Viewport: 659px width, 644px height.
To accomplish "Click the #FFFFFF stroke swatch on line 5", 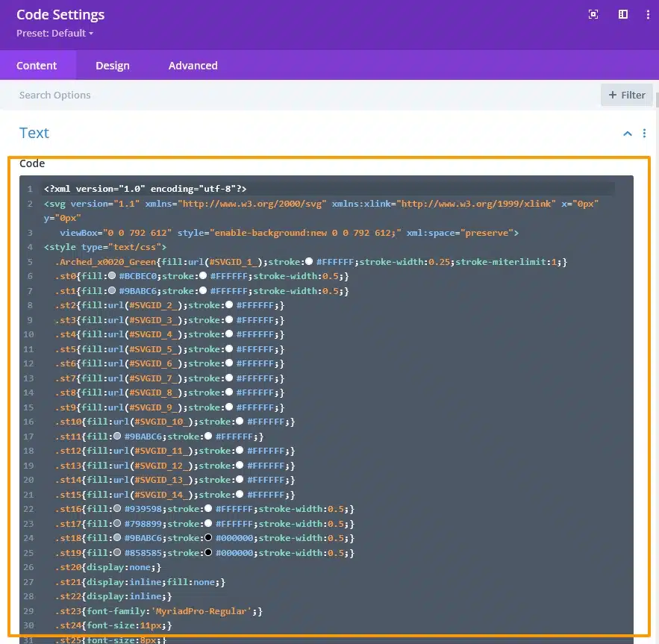I will [309, 261].
